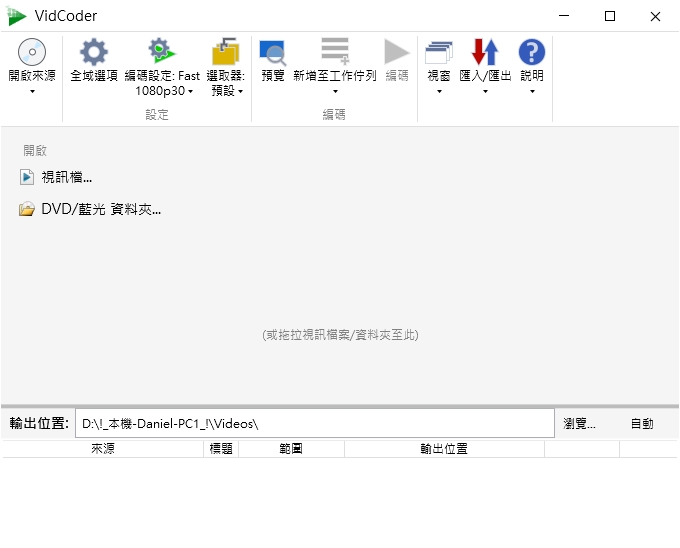Click the 編碼設定 gear-with-play icon
Viewport: 680px width, 548px height.
click(x=161, y=50)
